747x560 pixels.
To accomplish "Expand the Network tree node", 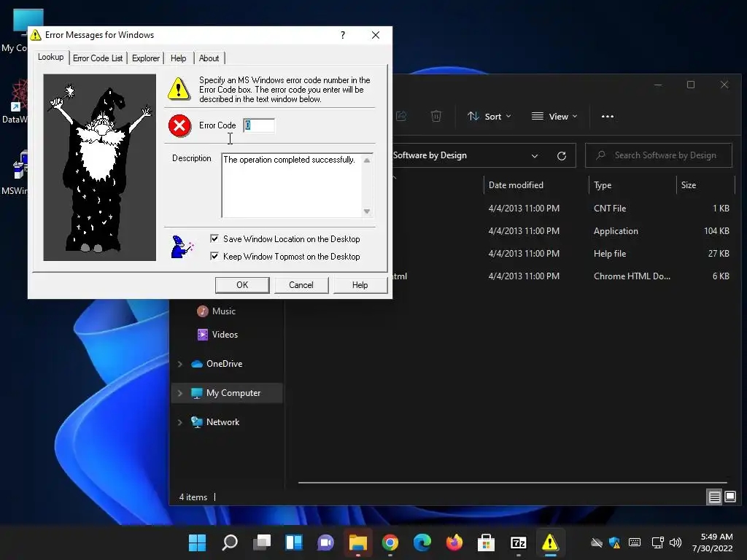I will coord(180,422).
